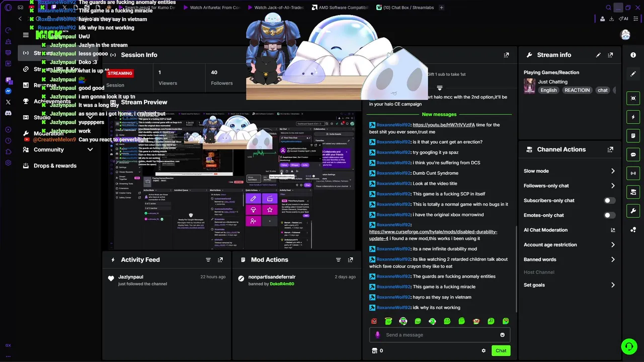The image size is (644, 362).
Task: Toggle Subscribers-only chat switch
Action: point(609,201)
